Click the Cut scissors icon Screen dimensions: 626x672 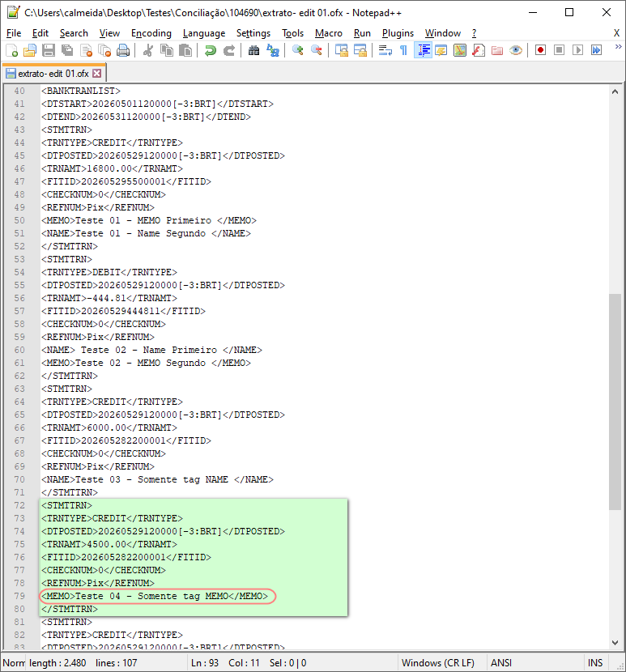147,50
